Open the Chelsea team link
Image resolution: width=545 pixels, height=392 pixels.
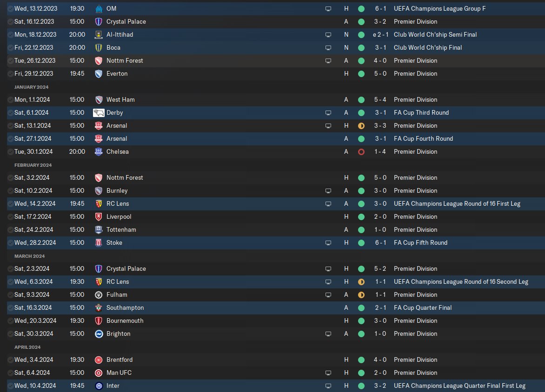pos(118,152)
